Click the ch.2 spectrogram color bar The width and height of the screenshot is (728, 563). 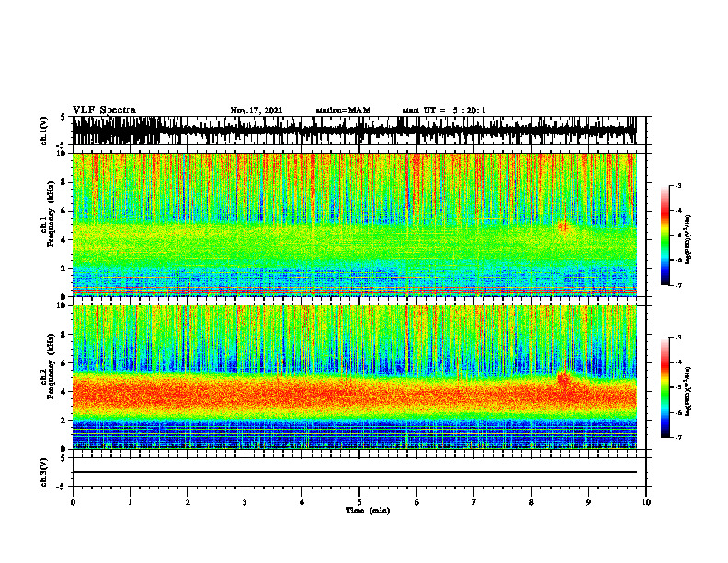(665, 387)
